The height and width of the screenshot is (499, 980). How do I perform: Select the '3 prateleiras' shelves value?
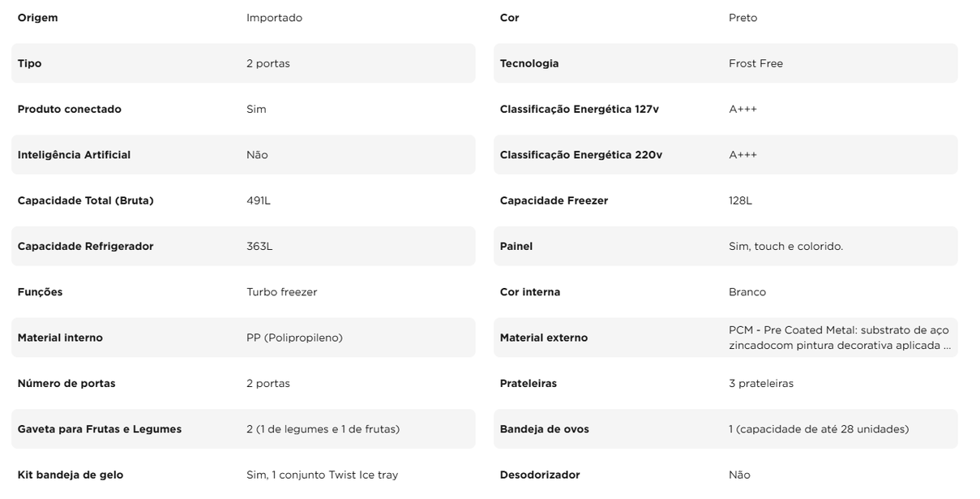[760, 384]
